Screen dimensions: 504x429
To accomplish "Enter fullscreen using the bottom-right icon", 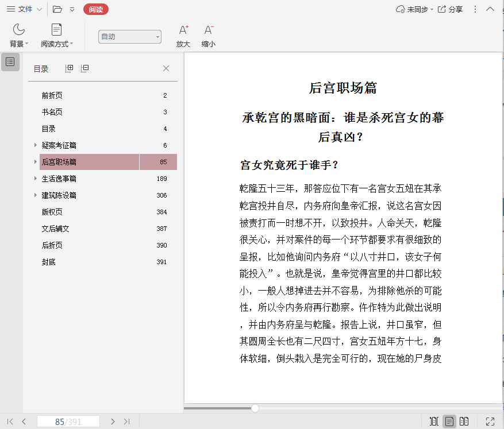I will pyautogui.click(x=490, y=422).
